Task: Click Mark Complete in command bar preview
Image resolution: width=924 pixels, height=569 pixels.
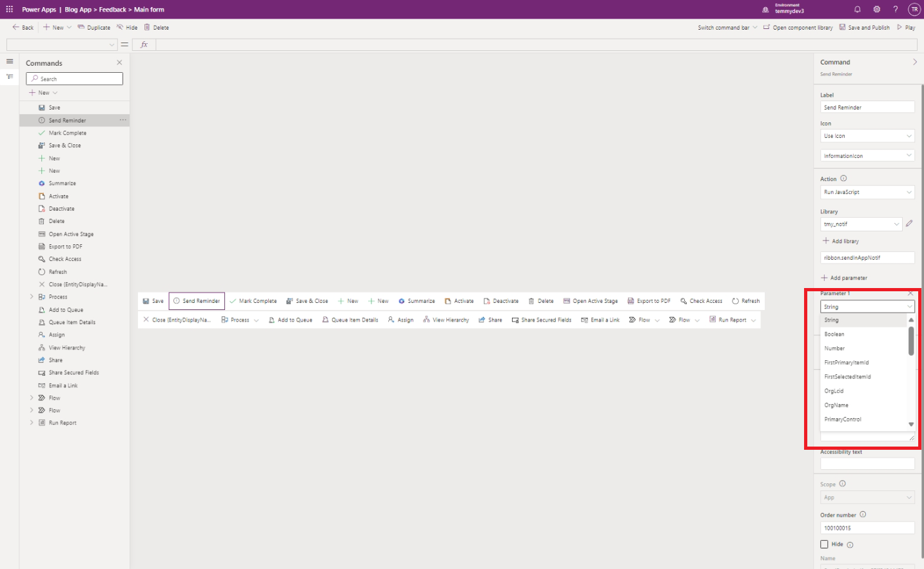Action: [x=253, y=301]
